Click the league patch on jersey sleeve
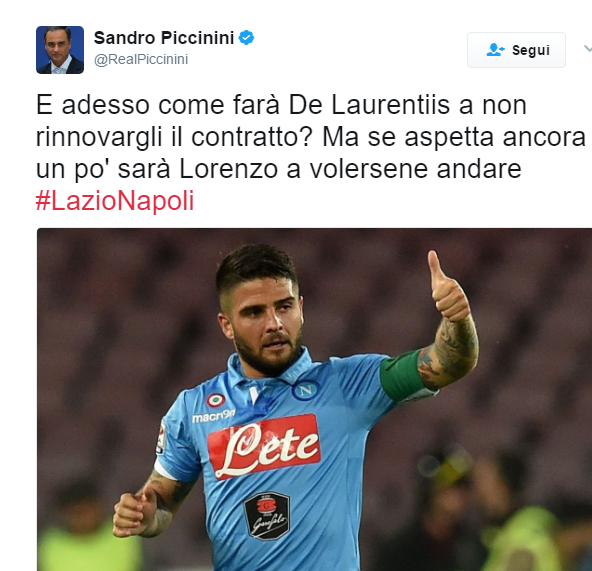The width and height of the screenshot is (592, 571). [161, 438]
